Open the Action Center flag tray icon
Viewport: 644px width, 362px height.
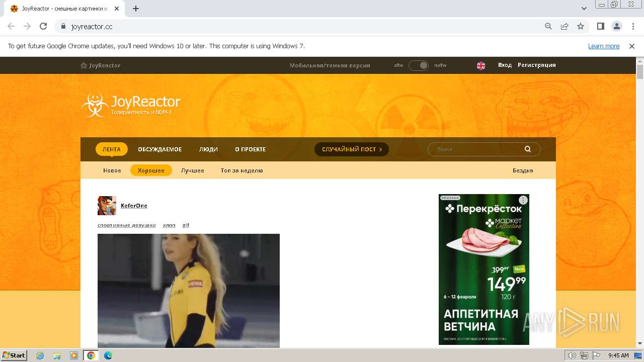tap(596, 355)
